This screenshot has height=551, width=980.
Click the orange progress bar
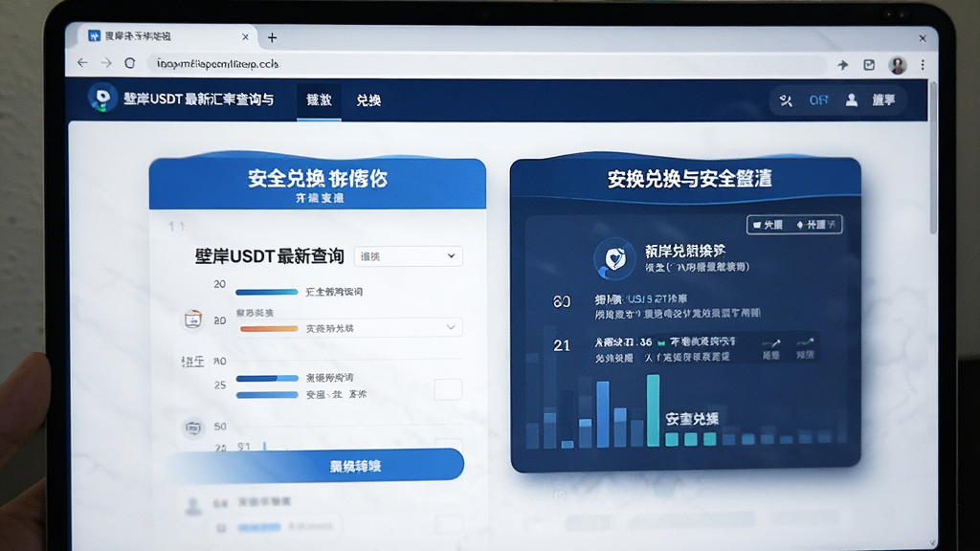click(x=269, y=329)
